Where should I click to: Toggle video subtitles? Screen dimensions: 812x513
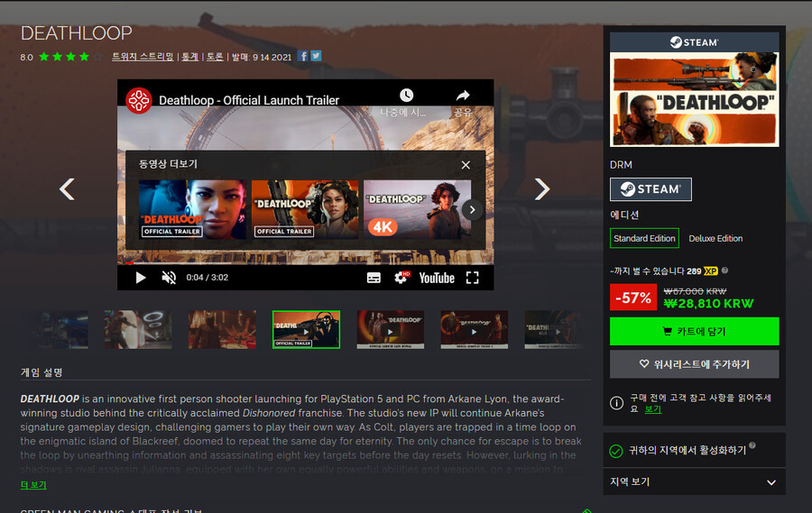point(374,278)
